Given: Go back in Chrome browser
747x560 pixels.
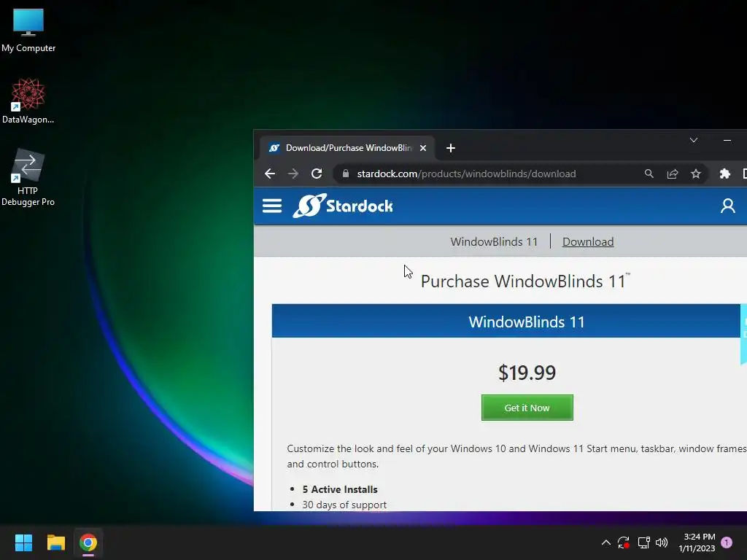Looking at the screenshot, I should coord(270,174).
